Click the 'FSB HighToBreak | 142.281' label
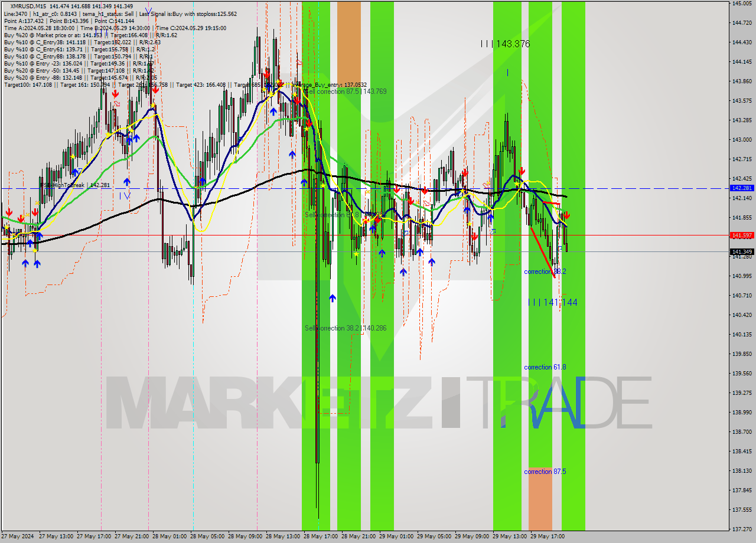The height and width of the screenshot is (543, 756). click(x=75, y=185)
